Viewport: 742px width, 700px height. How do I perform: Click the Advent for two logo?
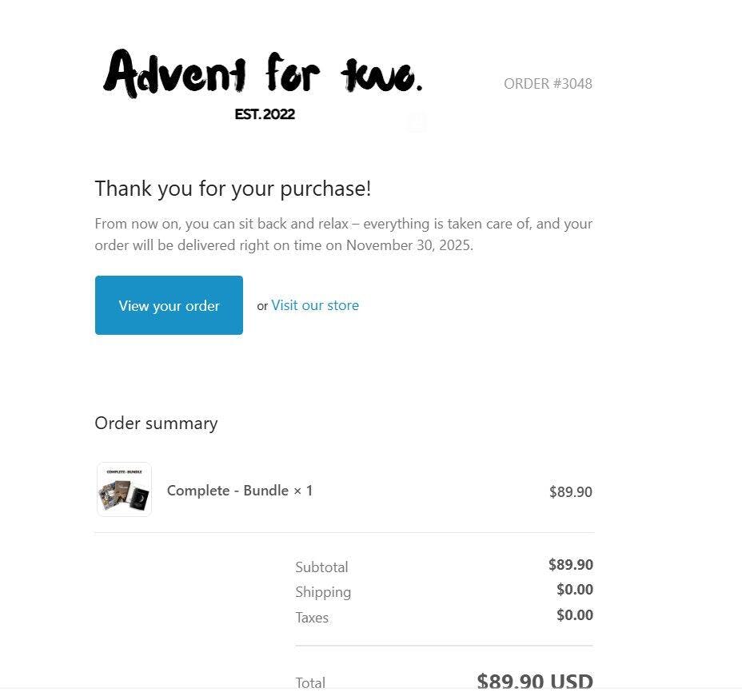[262, 74]
